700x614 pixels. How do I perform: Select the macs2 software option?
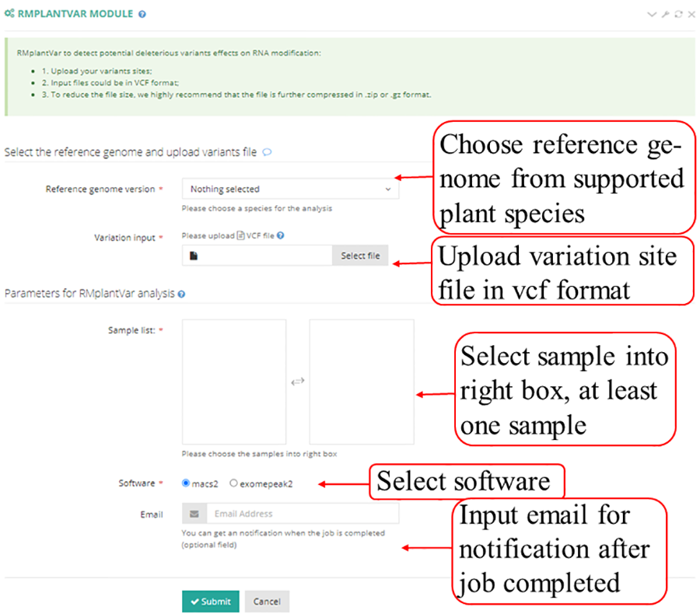click(186, 483)
